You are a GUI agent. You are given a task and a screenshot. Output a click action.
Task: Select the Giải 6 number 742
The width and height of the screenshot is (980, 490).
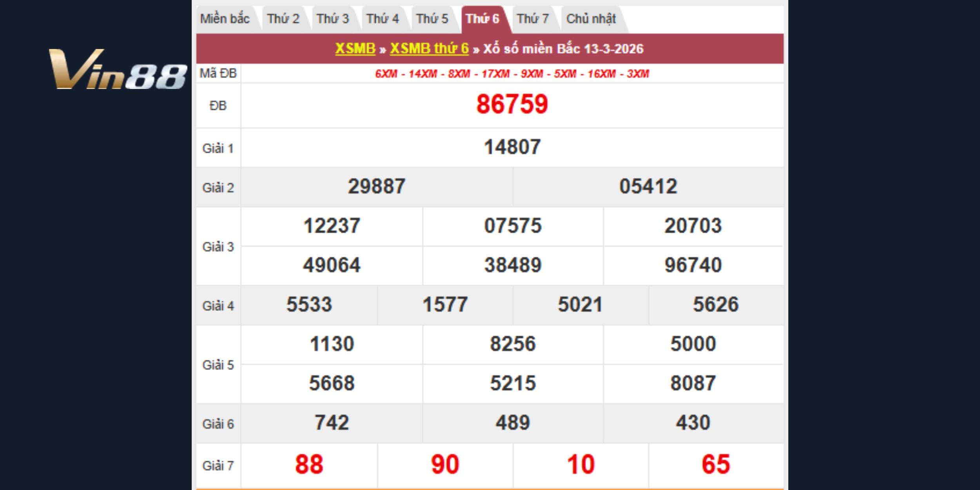[x=332, y=423]
